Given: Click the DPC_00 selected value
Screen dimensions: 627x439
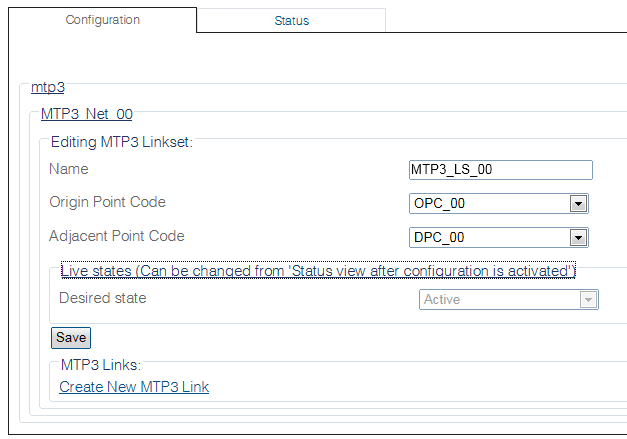Looking at the screenshot, I should [x=490, y=238].
